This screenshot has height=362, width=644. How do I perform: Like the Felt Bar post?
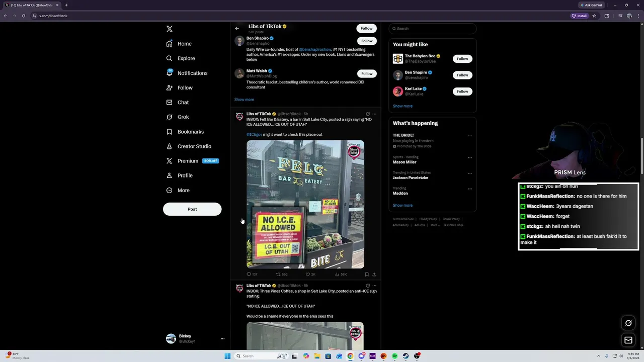pos(310,275)
